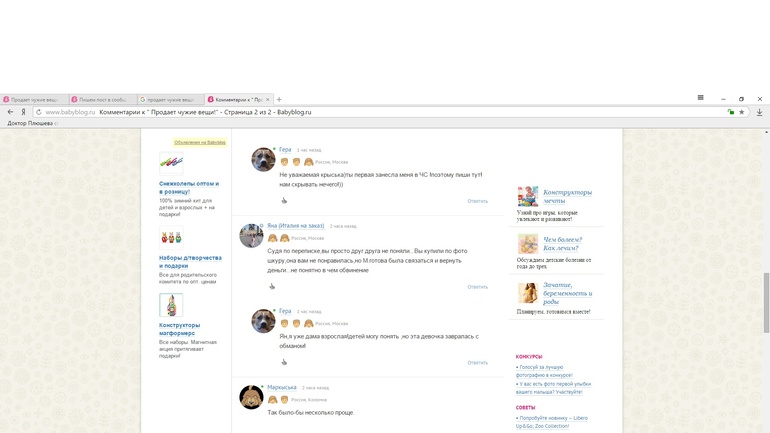Click the green protect lock icon in address bar
Screen dimensions: 770x433
pyautogui.click(x=730, y=112)
